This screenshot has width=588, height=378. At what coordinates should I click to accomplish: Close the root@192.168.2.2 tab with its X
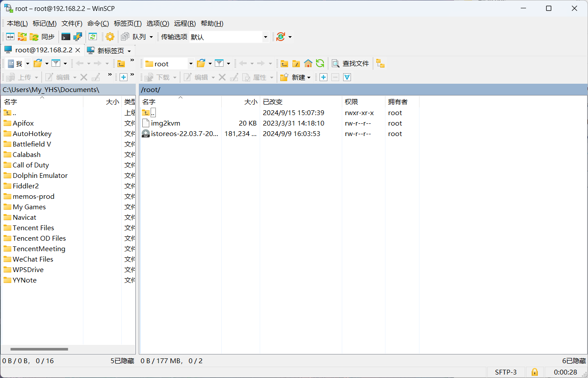(x=78, y=50)
